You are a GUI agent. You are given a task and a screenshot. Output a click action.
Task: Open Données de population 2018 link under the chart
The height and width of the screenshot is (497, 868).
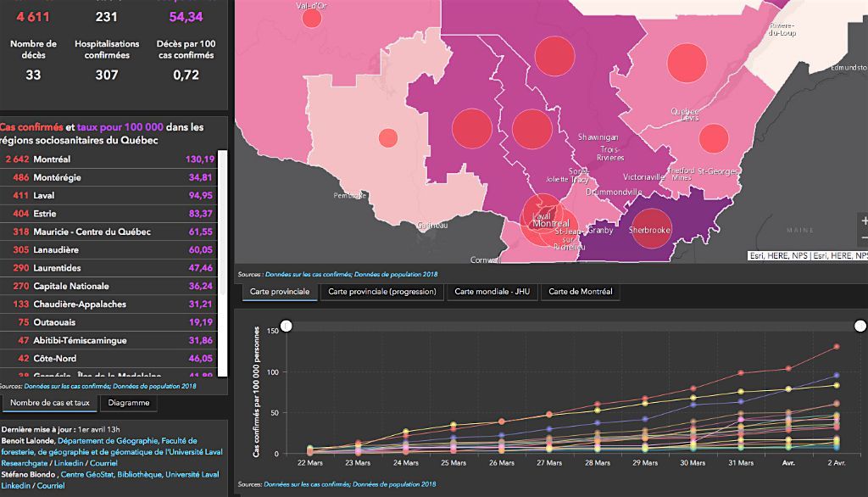coord(394,484)
